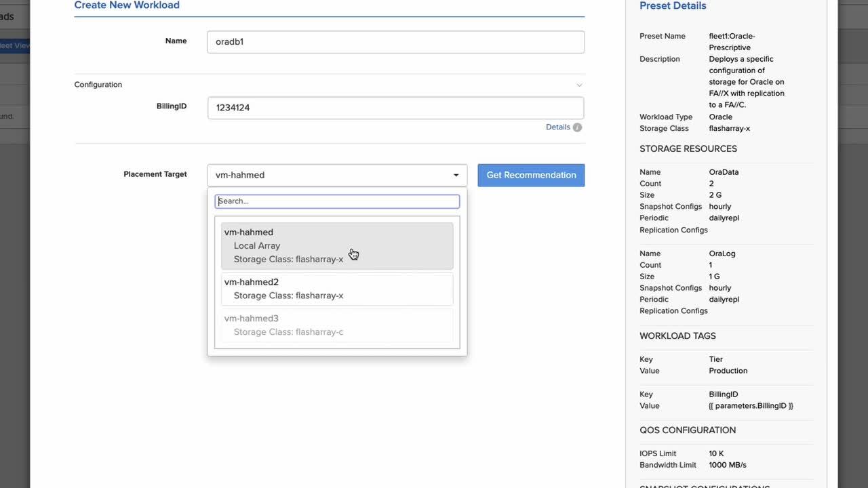Click the WORKLOAD TAGS section heading
Image resolution: width=868 pixels, height=488 pixels.
pos(677,335)
